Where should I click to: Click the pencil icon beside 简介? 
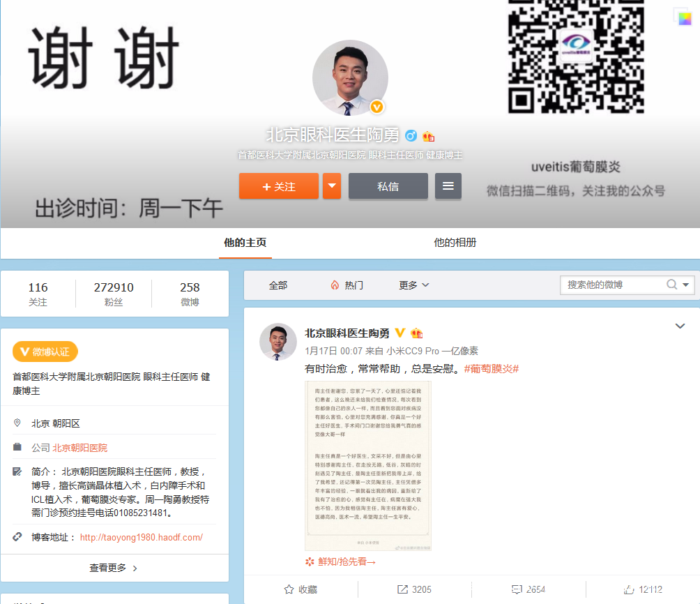point(17,471)
